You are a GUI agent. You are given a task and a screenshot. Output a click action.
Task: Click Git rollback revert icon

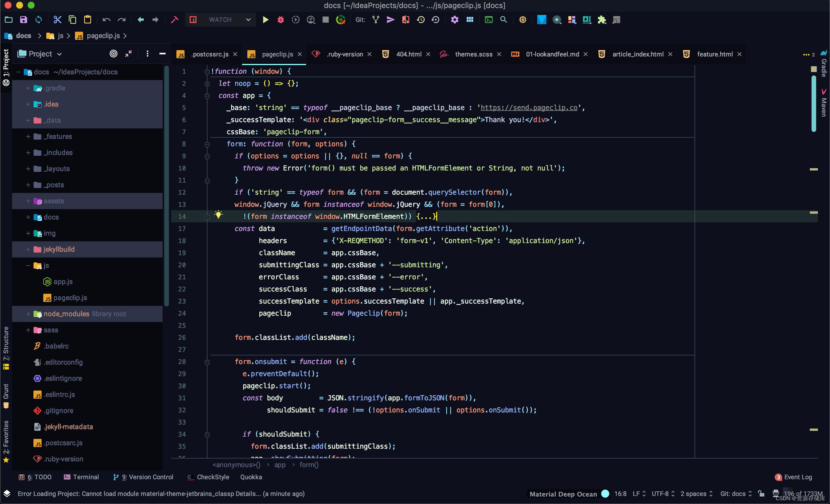(x=435, y=20)
